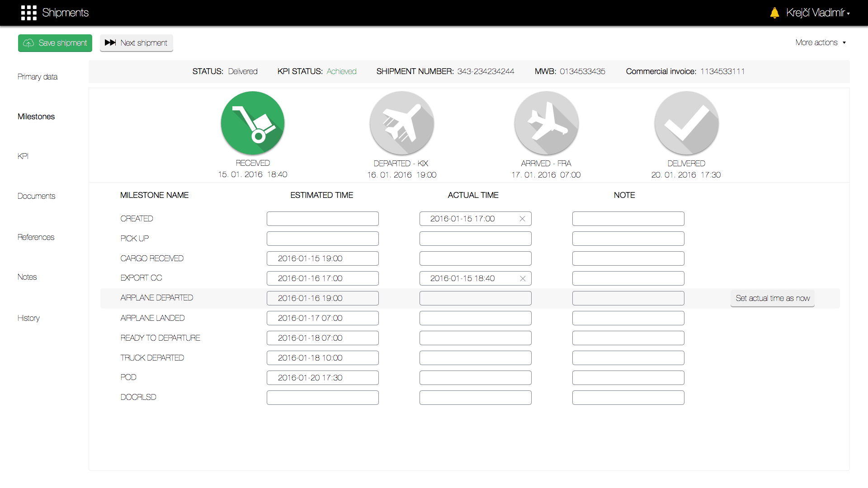Click the DELIVERED checkmark icon
Image resolution: width=868 pixels, height=488 pixels.
point(686,122)
